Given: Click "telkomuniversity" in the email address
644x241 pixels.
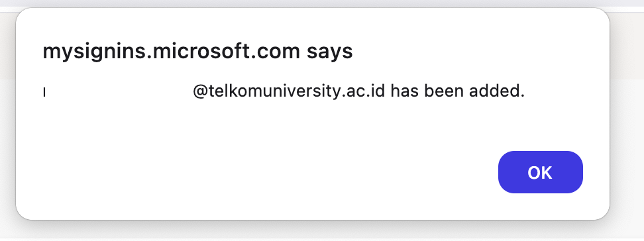Looking at the screenshot, I should point(270,92).
